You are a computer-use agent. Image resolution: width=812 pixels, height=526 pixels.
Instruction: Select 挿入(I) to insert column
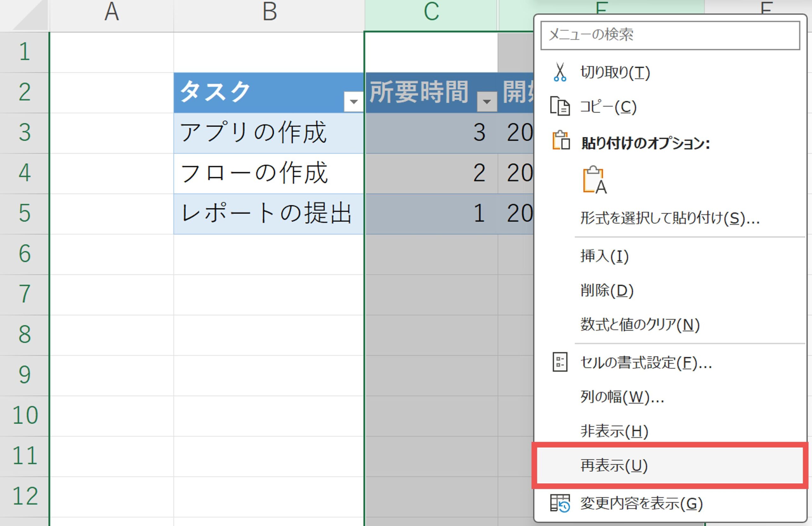coord(604,256)
